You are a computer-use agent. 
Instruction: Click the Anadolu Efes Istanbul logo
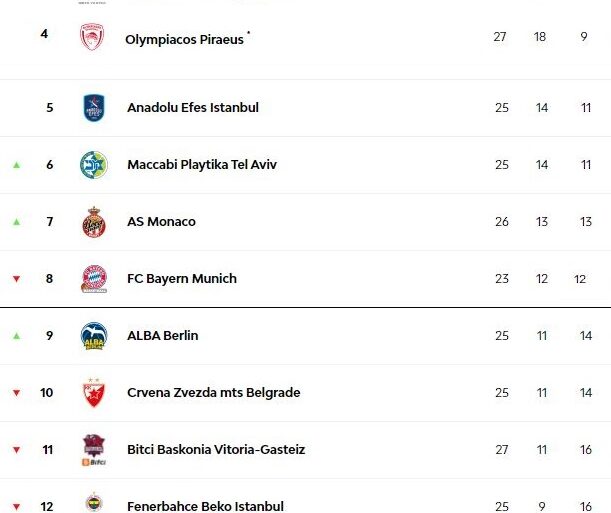pos(94,108)
